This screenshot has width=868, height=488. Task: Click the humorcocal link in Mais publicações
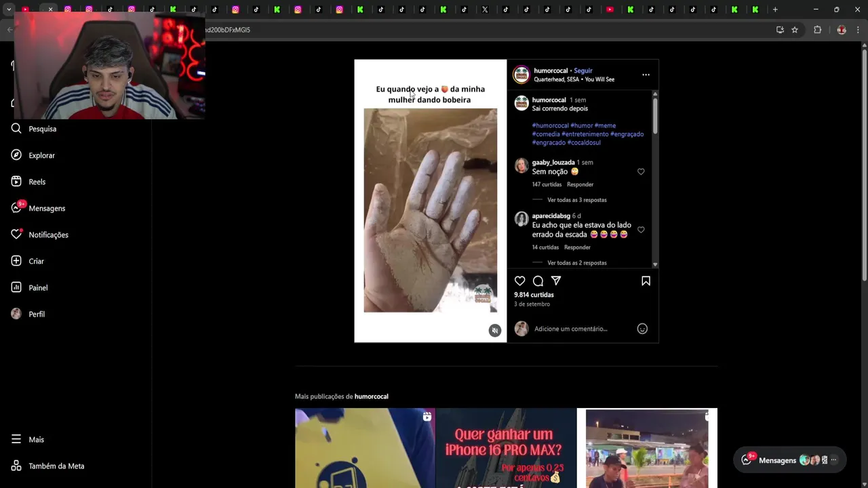tap(371, 396)
